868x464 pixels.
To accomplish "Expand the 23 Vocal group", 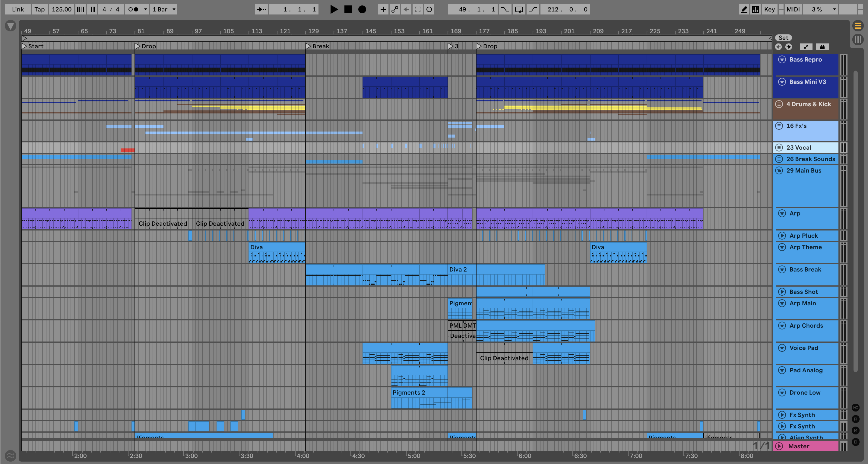I will [779, 148].
